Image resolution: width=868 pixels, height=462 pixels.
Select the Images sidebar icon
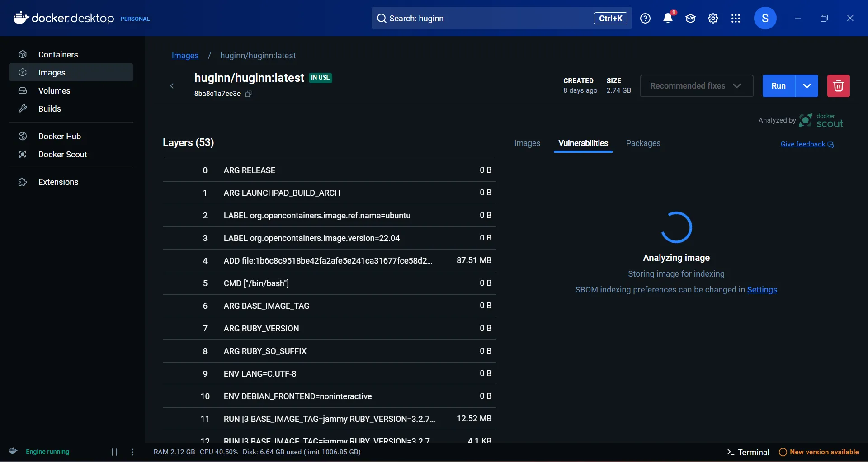pos(23,72)
